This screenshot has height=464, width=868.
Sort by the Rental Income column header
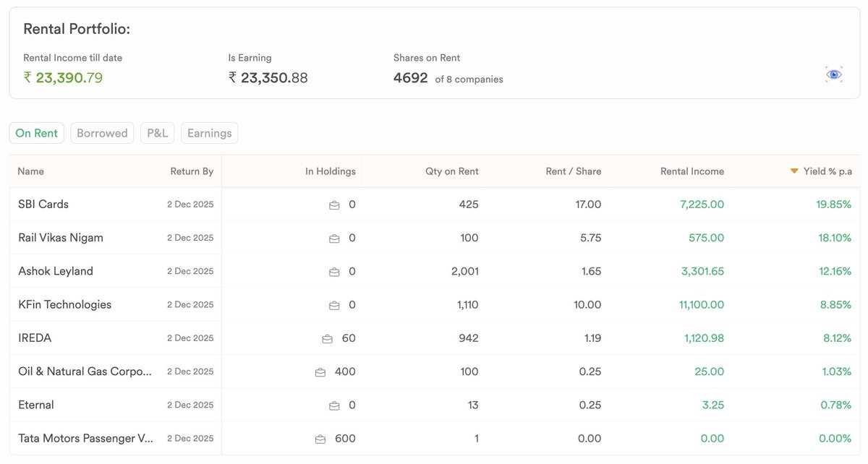(692, 171)
